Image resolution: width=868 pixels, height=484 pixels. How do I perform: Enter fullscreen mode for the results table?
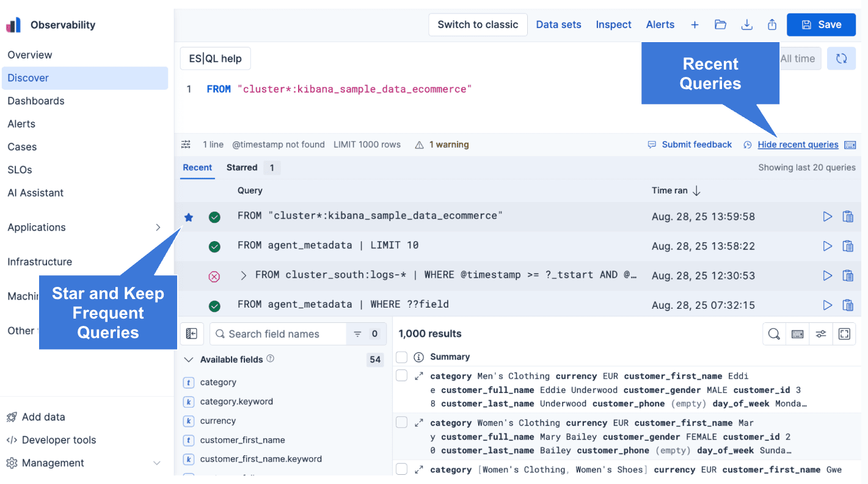[844, 334]
